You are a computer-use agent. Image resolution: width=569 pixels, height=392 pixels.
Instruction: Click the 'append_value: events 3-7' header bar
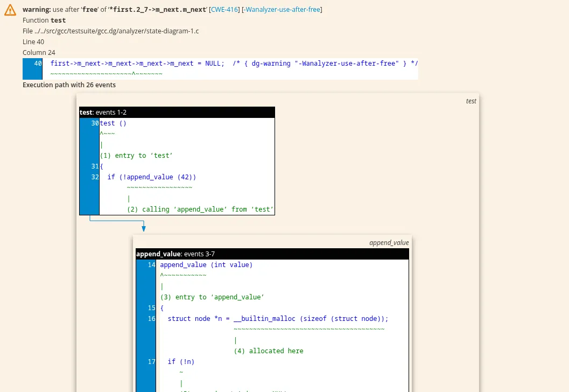pyautogui.click(x=272, y=254)
